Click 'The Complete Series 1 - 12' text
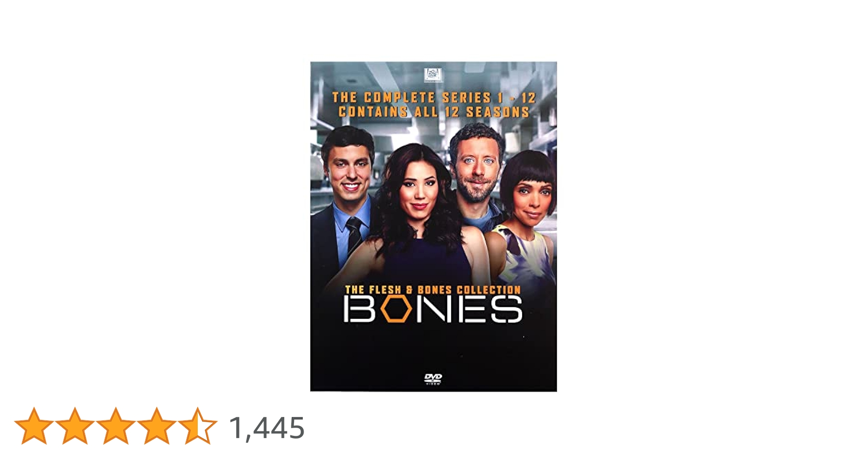 coord(434,97)
